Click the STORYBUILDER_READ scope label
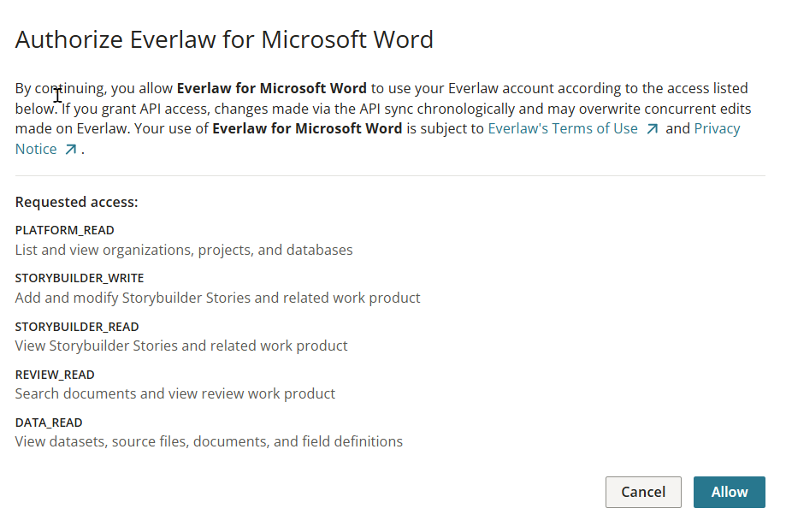 pos(77,327)
